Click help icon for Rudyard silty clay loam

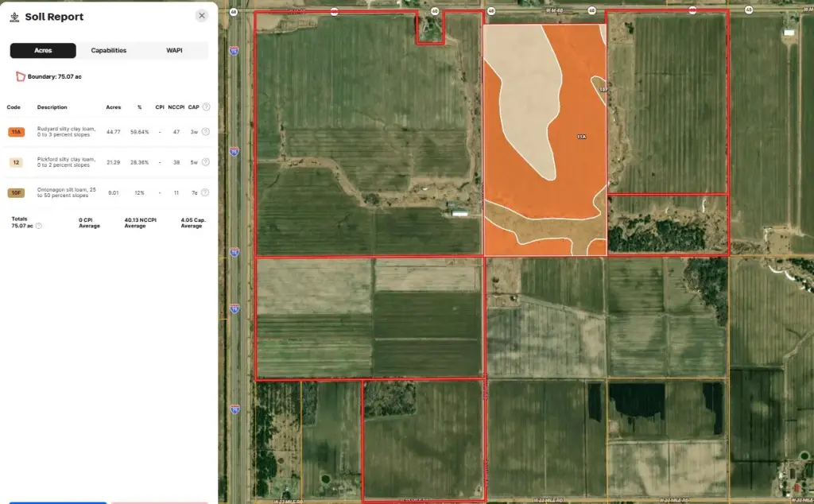pos(205,132)
